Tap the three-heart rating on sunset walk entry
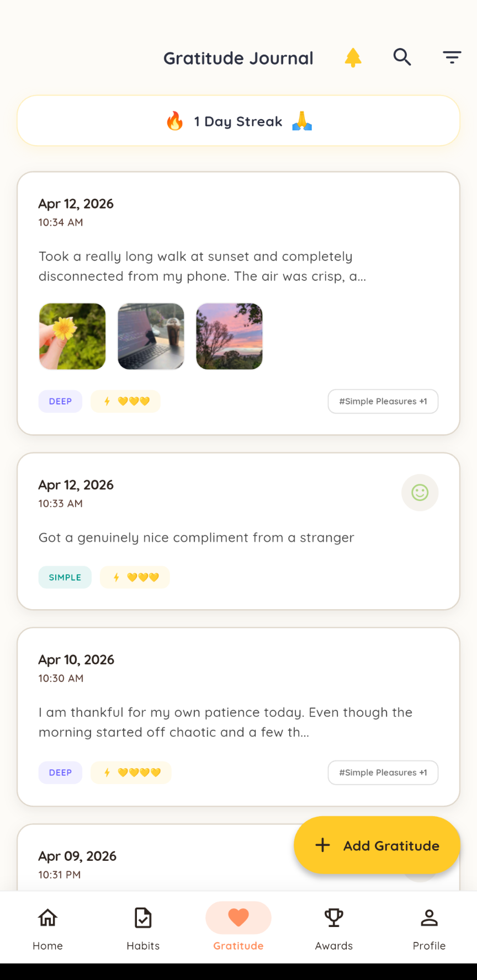This screenshot has height=980, width=477. [x=126, y=401]
